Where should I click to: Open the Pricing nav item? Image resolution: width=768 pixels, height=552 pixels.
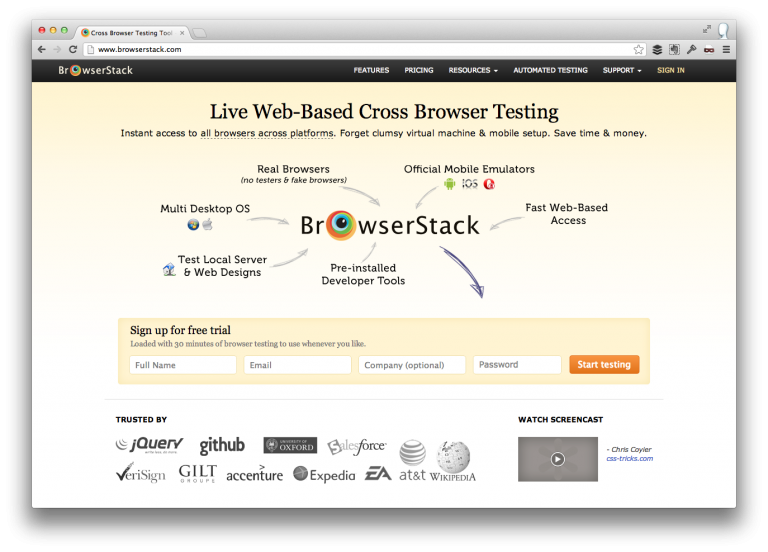click(419, 71)
